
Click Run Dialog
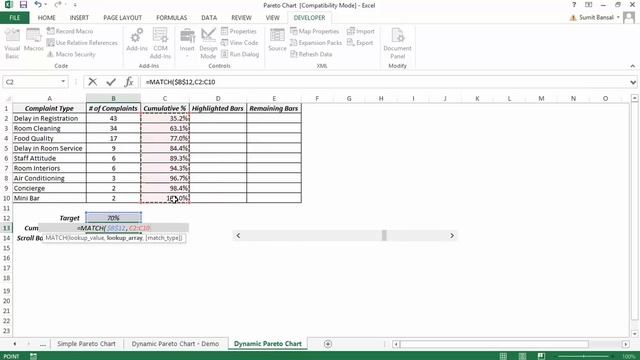240,54
